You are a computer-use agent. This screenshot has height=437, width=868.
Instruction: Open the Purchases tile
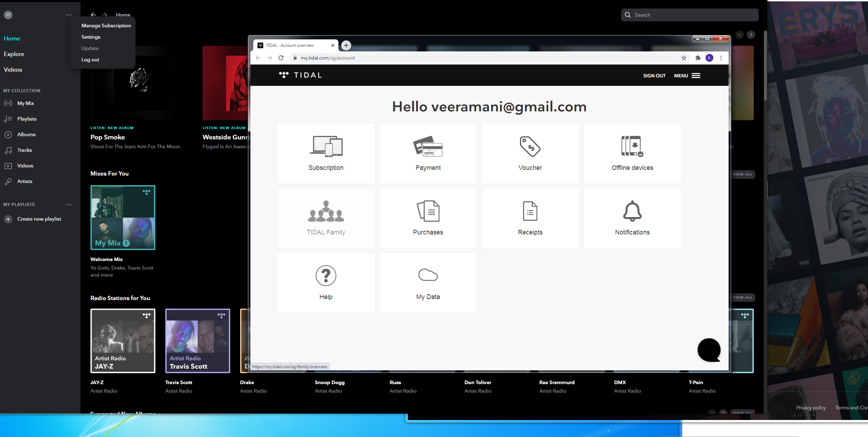428,218
